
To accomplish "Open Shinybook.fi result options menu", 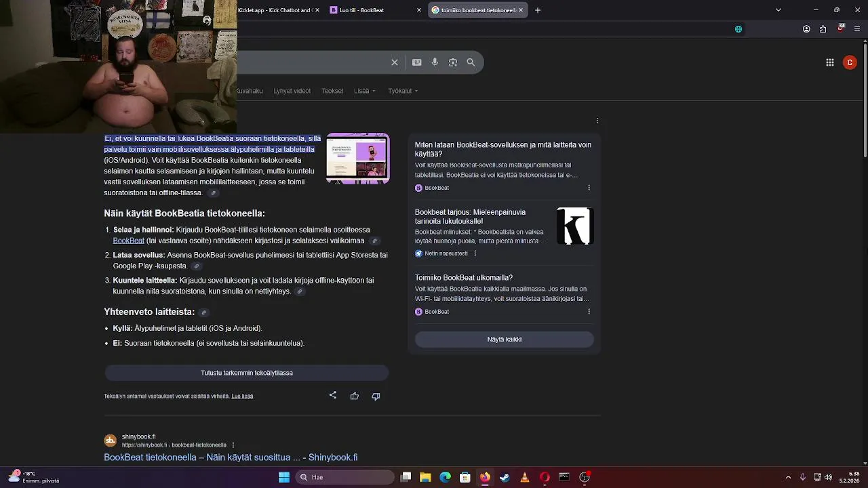I will 233,445.
